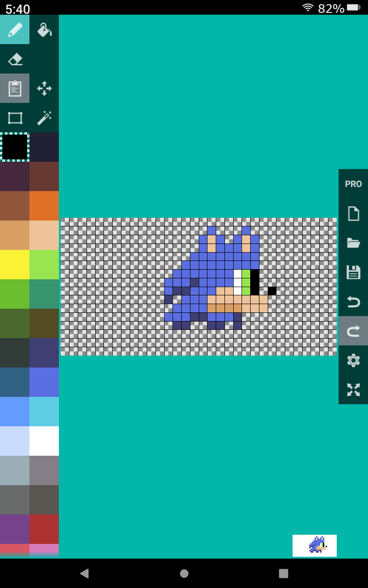The height and width of the screenshot is (588, 368).
Task: Tap Android recent apps square button
Action: (283, 573)
